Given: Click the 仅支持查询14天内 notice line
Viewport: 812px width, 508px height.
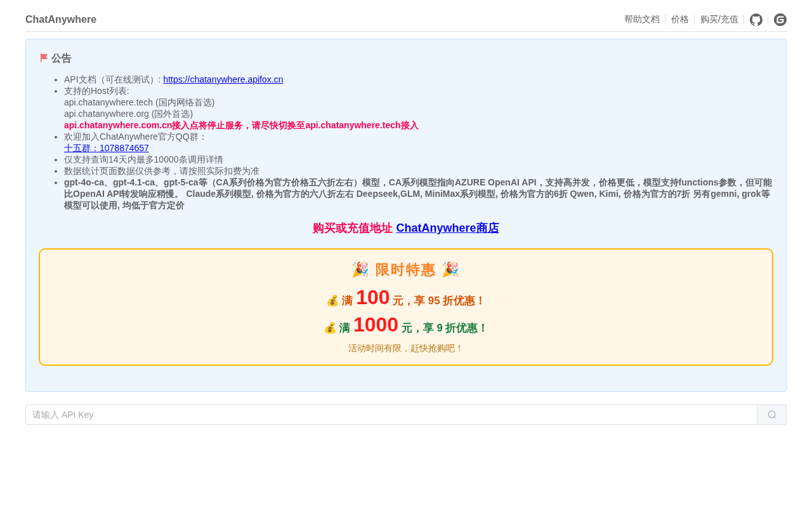Looking at the screenshot, I should pyautogui.click(x=143, y=159).
